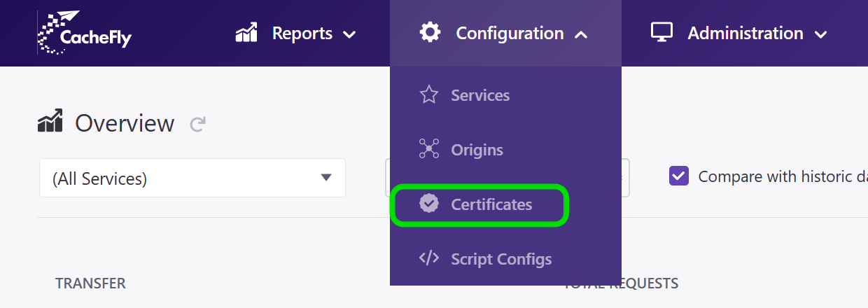Click the Script Configs code brackets icon
Screen dimensions: 868x308
[428, 258]
